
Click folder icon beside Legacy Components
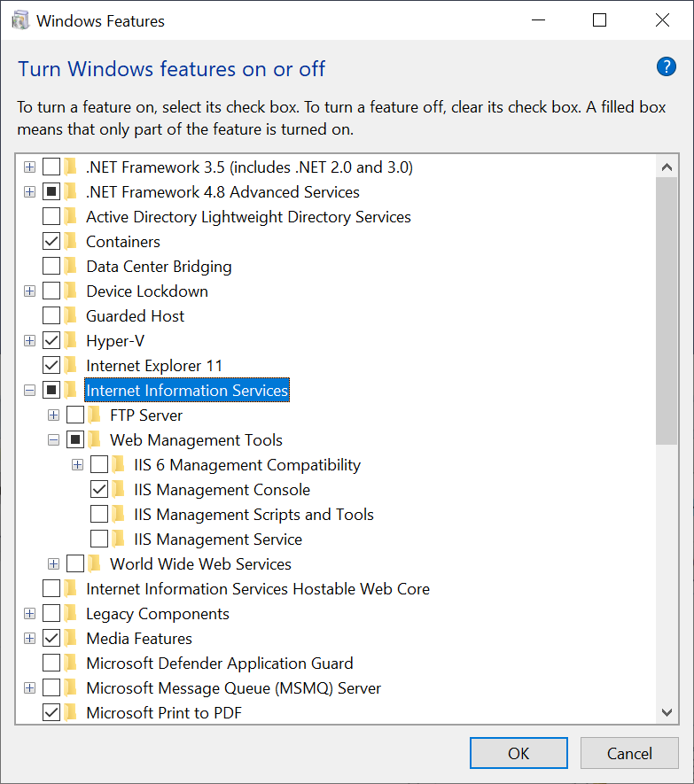tap(71, 614)
